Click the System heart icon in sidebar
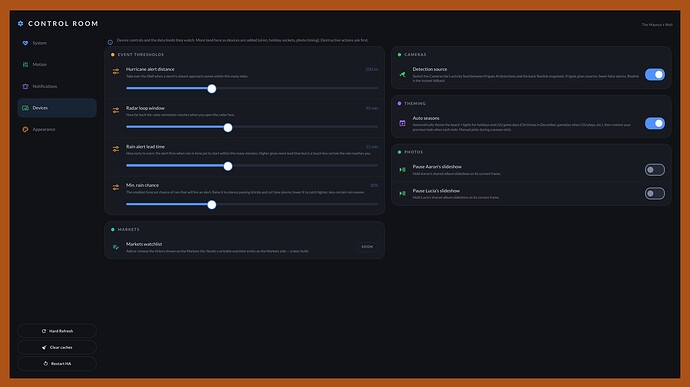The image size is (690, 387). [25, 43]
